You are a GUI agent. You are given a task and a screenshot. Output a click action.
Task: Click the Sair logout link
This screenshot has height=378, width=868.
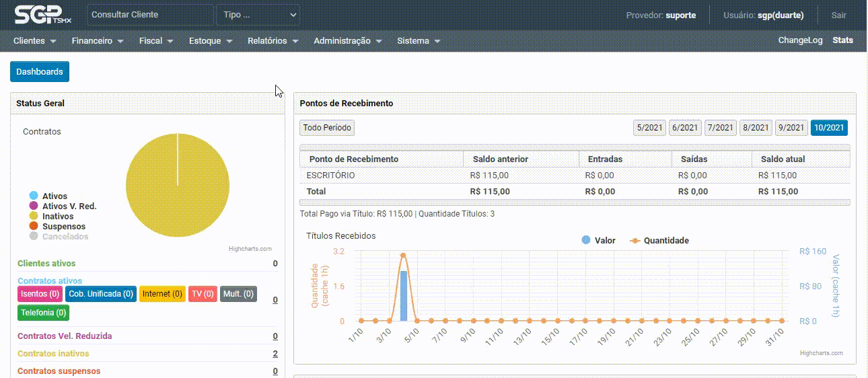click(838, 15)
